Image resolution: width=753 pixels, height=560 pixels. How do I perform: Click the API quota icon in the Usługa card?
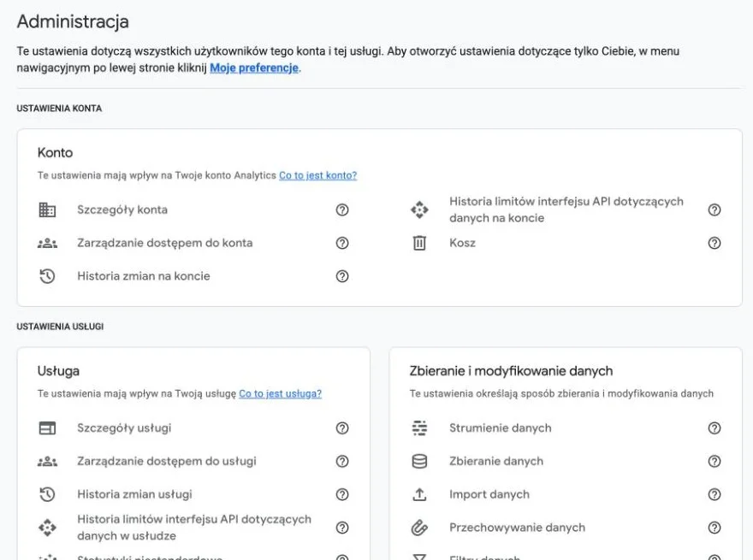(47, 528)
